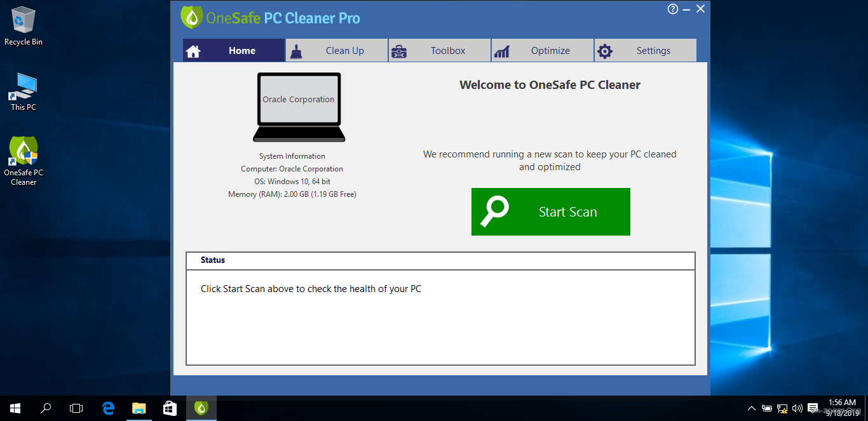The image size is (868, 421).
Task: Open the Settings tab
Action: 646,51
